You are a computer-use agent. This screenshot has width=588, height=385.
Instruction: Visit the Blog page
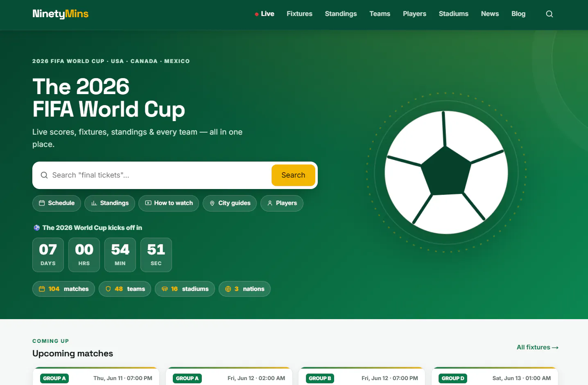tap(518, 14)
